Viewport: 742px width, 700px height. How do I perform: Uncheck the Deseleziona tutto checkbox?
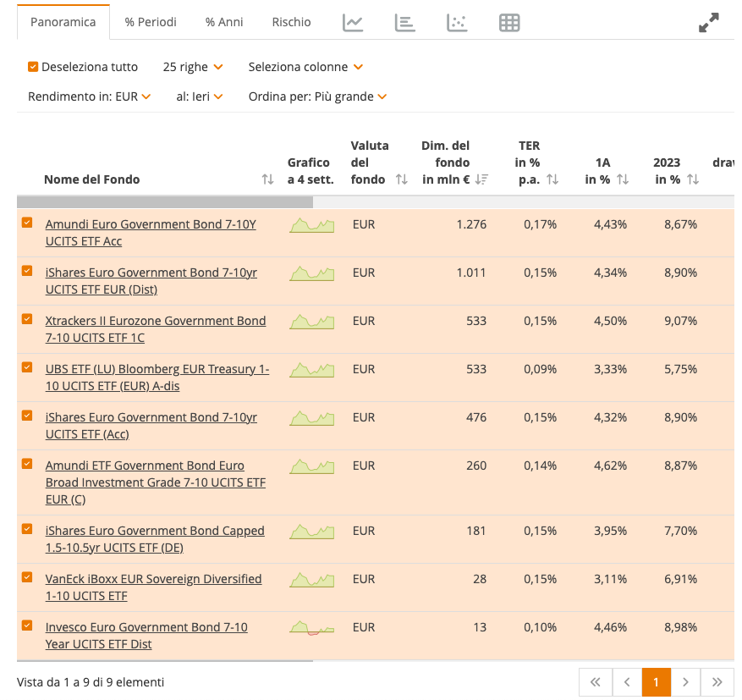point(35,67)
